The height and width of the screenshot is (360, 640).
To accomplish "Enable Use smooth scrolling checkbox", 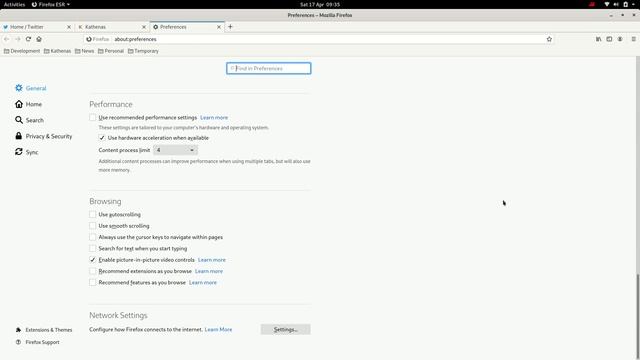I will 93,226.
